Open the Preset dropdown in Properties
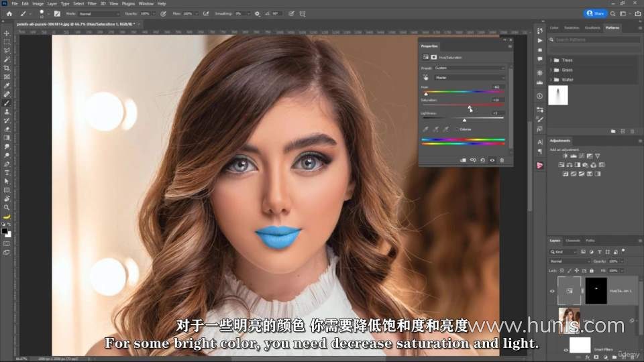Image resolution: width=644 pixels, height=362 pixels. click(470, 68)
